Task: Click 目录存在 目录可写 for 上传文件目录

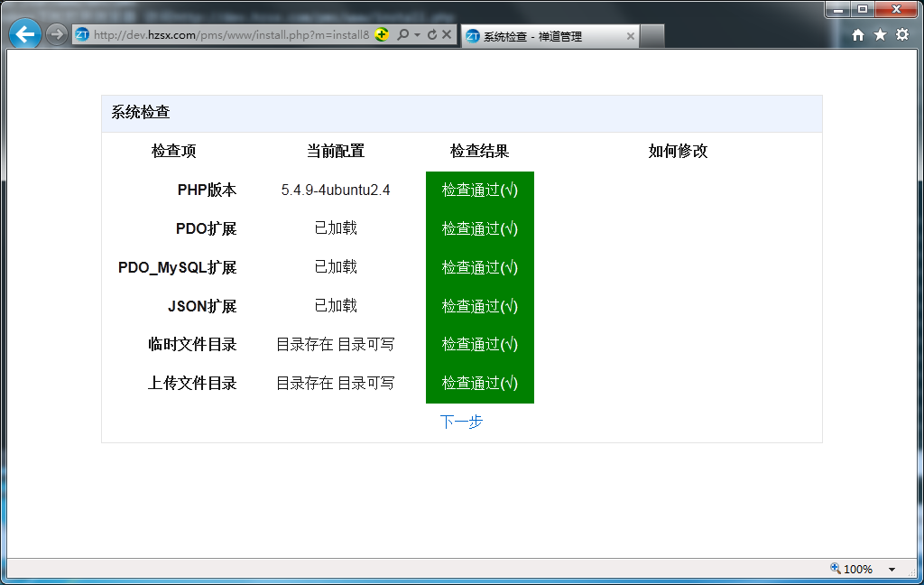Action: click(x=336, y=384)
